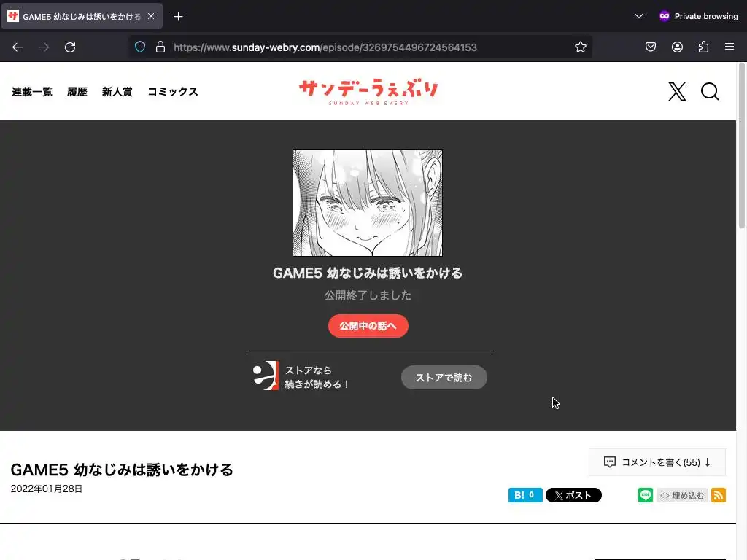Click the date 2022年01月28日
Screen dimensions: 747x560
coord(47,489)
